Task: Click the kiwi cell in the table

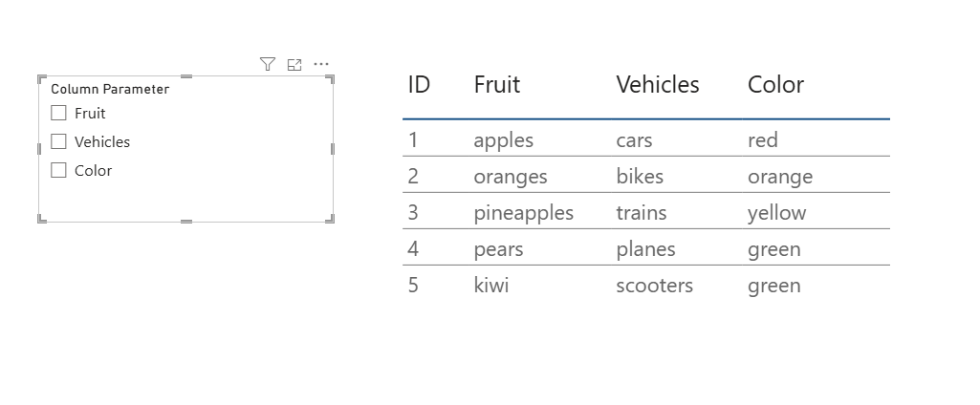Action: pyautogui.click(x=491, y=286)
